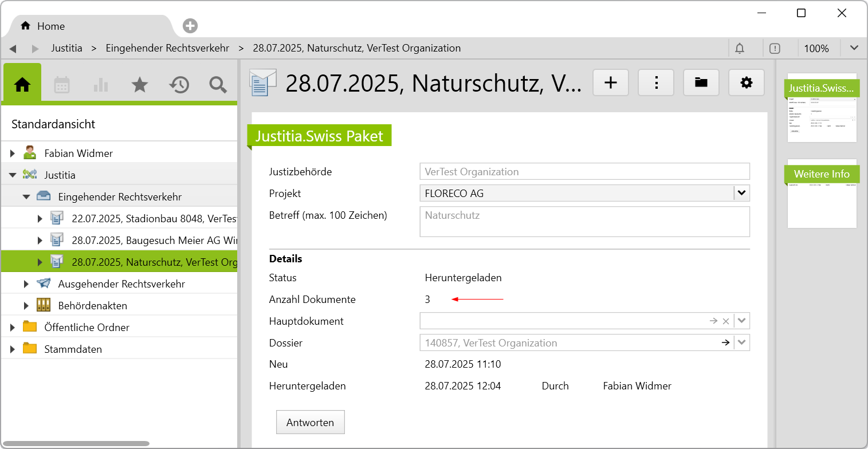
Task: Click the mail document icon beside title
Action: [x=263, y=83]
